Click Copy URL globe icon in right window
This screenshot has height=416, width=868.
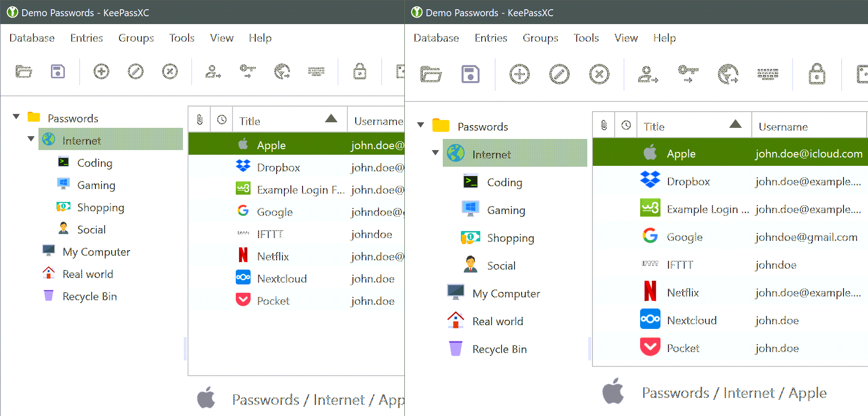pos(728,74)
